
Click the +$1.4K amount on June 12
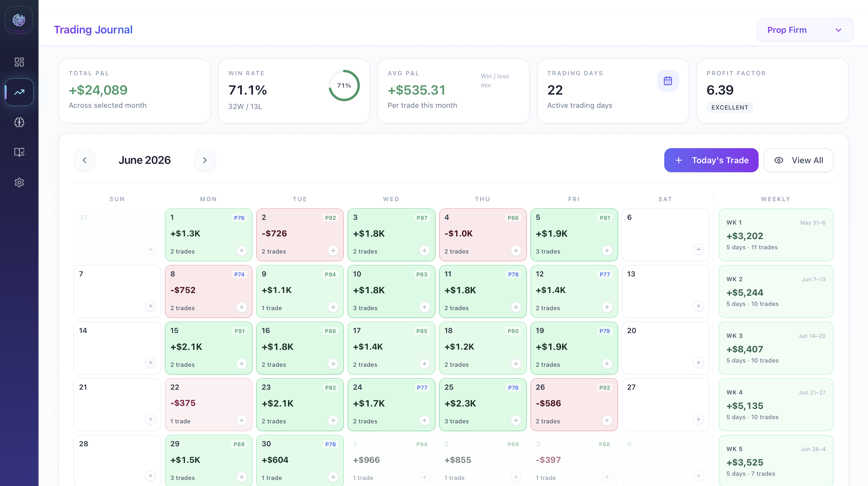click(551, 290)
